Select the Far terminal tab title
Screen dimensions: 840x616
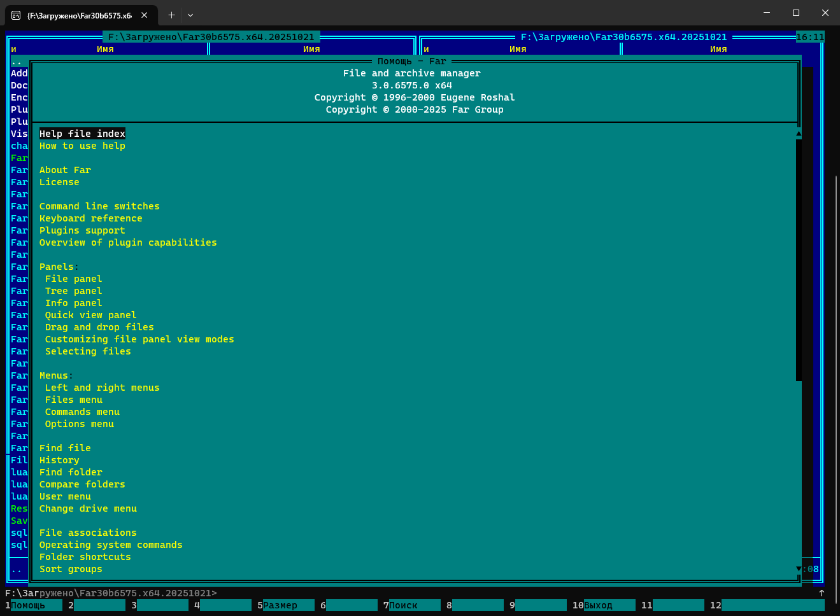pos(80,15)
